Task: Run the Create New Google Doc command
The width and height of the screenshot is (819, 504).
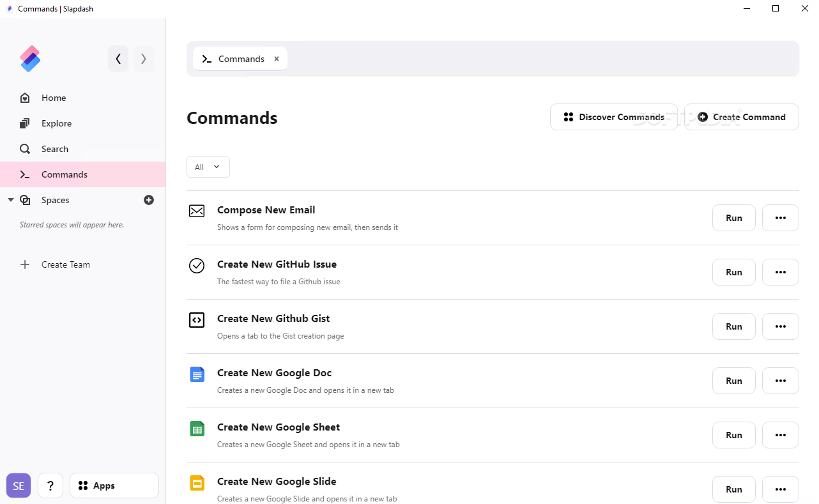Action: 734,381
